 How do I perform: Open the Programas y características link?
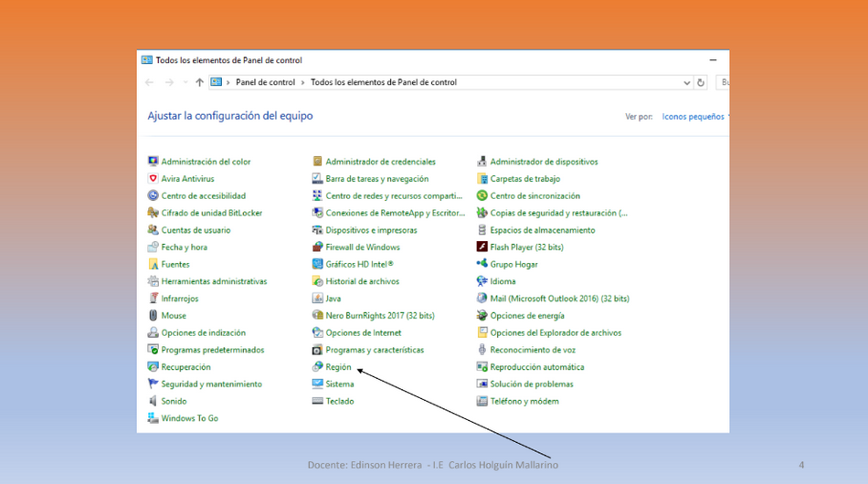[375, 350]
